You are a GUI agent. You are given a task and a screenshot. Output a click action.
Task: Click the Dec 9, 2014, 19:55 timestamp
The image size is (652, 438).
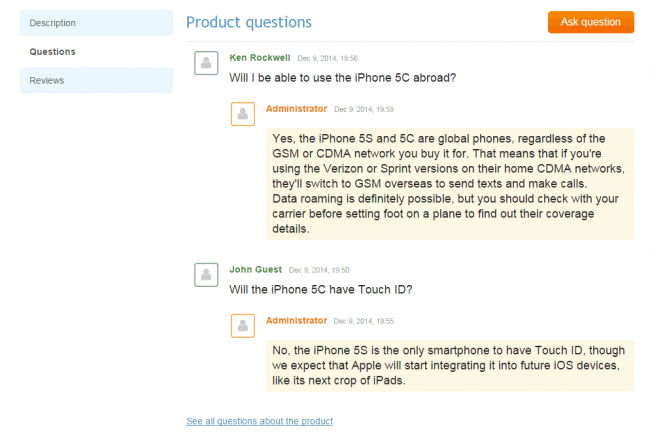click(364, 321)
